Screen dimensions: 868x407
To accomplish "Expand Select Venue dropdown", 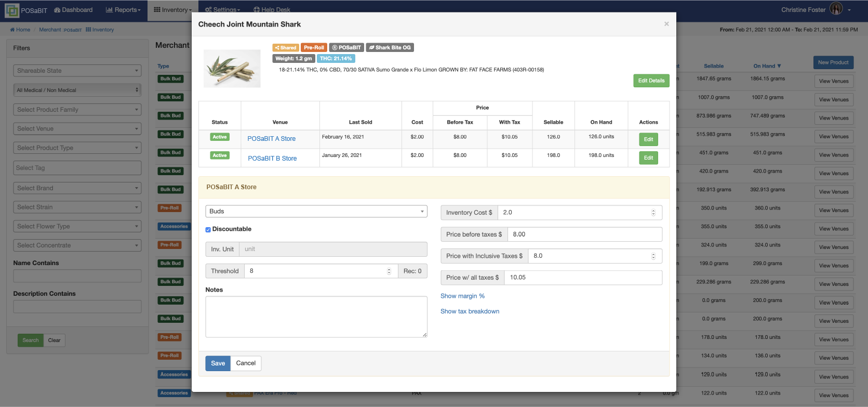I will pos(77,129).
